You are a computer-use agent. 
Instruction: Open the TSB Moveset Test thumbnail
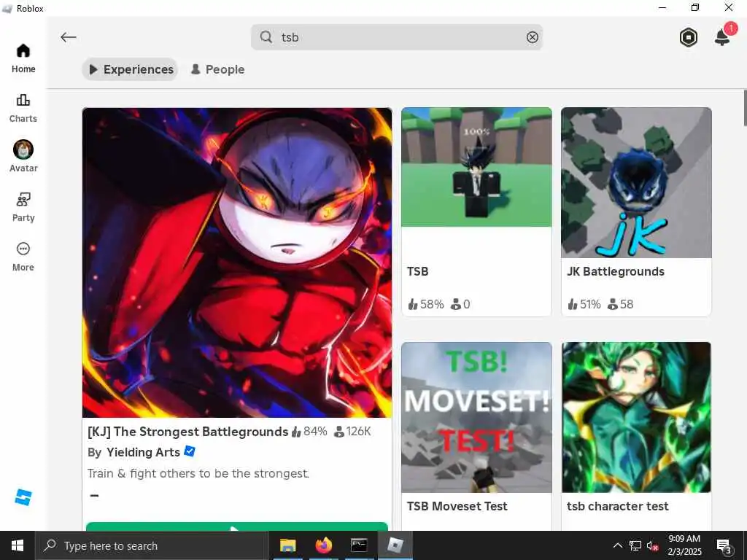click(x=476, y=417)
